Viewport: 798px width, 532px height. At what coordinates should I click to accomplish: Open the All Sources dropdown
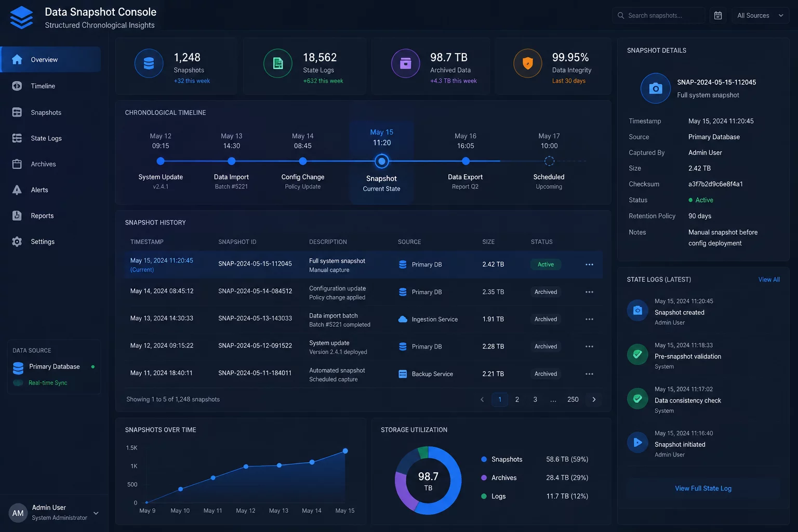(x=760, y=16)
